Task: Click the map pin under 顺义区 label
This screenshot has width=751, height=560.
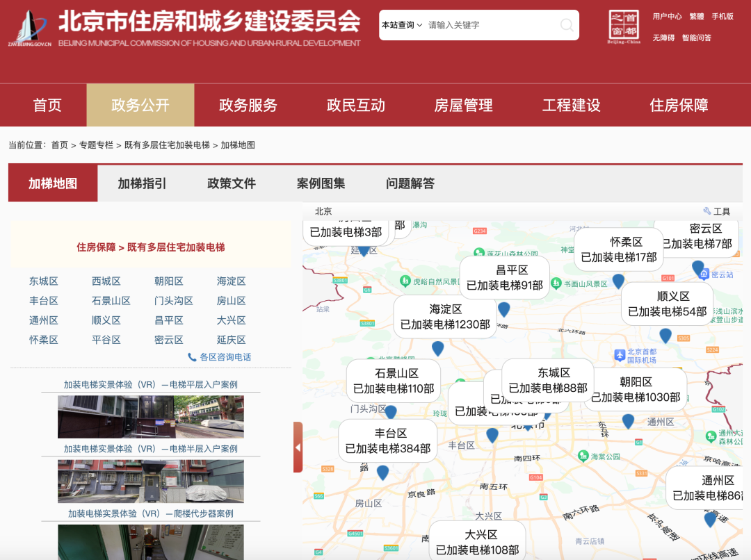Action: 665,336
